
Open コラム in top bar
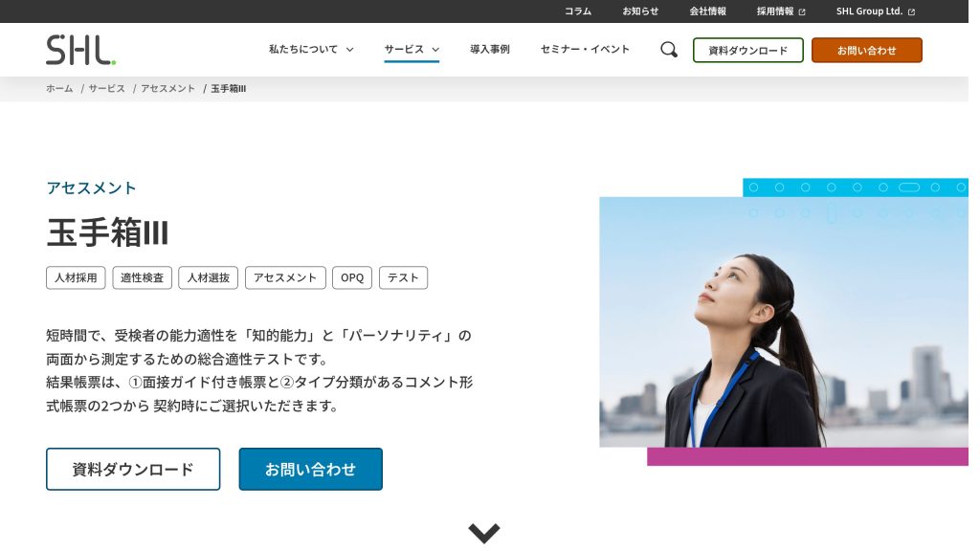(x=577, y=11)
